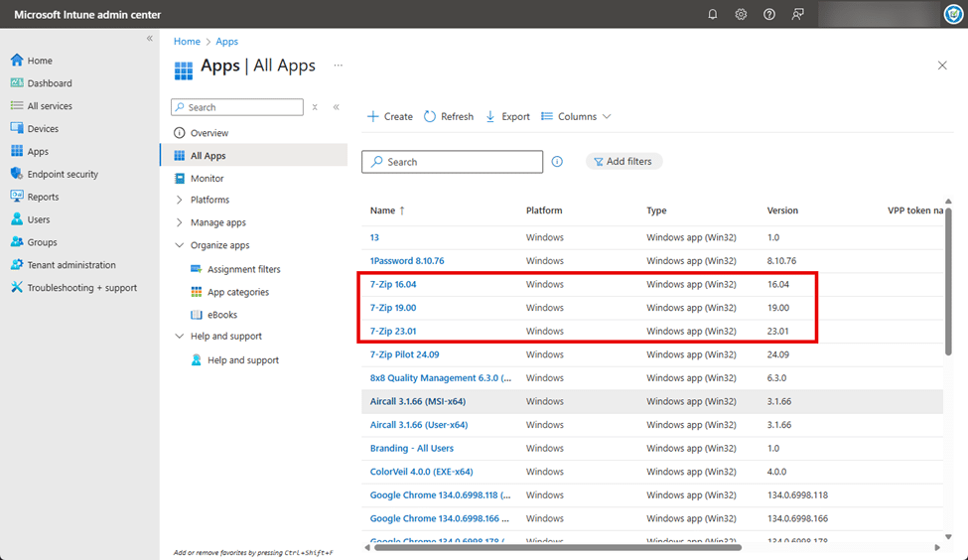Open Endpoint security in left navigation
Viewport: 968px width, 560px height.
click(x=63, y=175)
